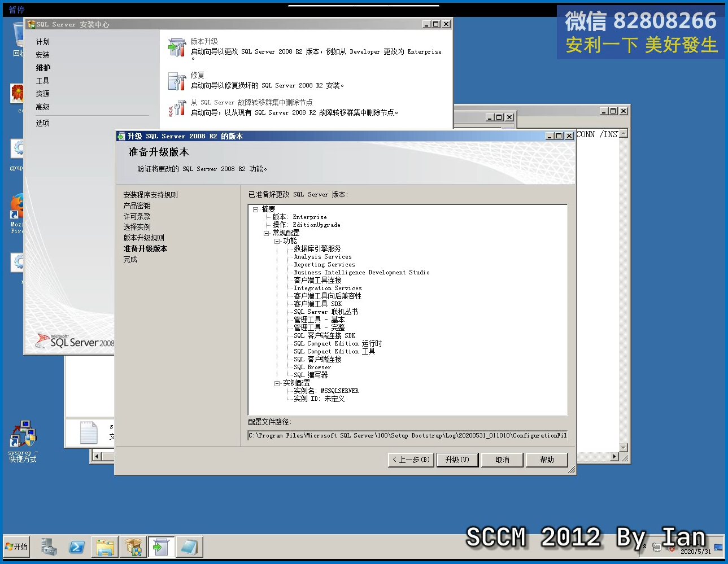Collapse the 实例配置 tree node
Viewport: 728px width, 564px height.
click(x=277, y=383)
